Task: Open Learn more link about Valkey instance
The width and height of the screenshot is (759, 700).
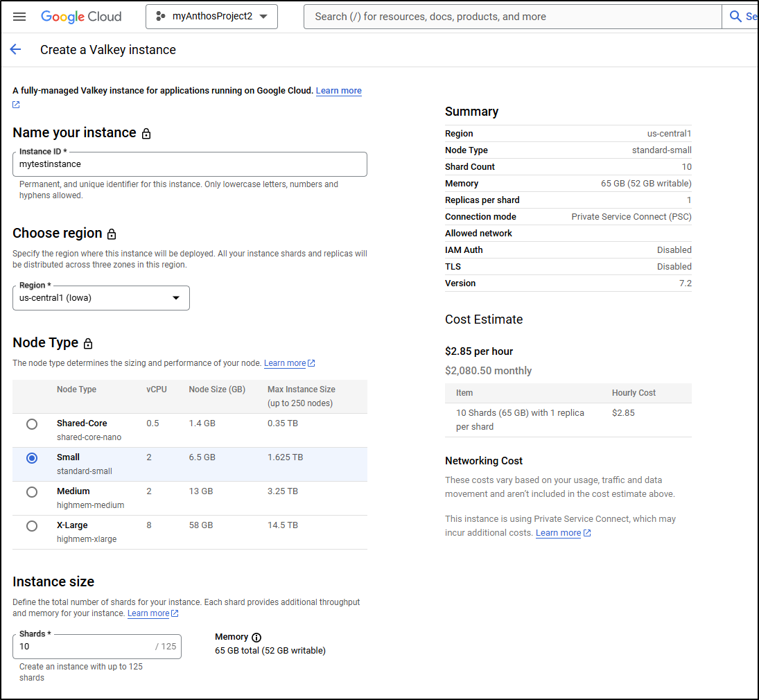Action: [339, 91]
